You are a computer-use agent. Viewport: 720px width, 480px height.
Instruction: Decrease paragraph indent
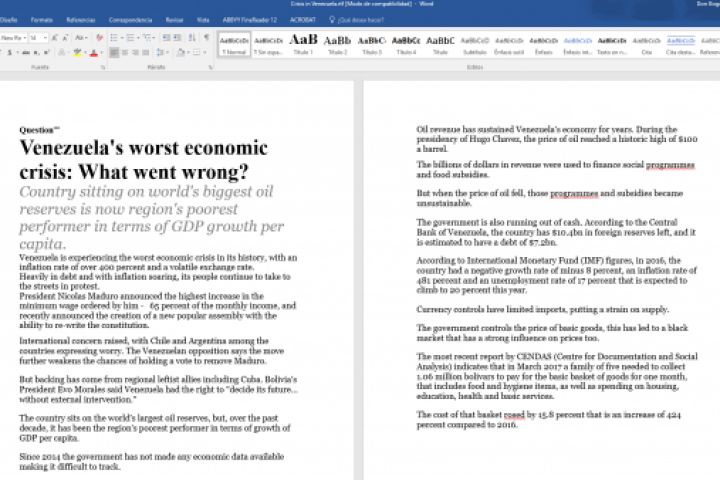click(166, 38)
